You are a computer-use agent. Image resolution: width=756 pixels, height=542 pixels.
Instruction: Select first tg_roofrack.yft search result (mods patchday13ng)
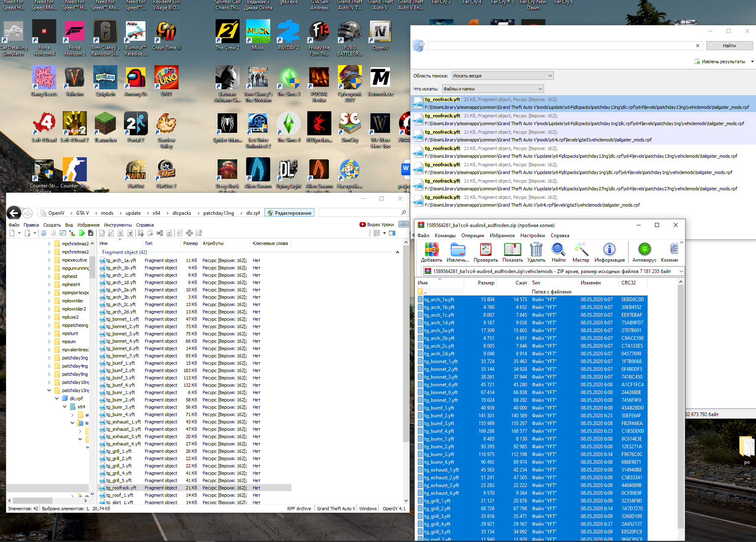pos(583,104)
